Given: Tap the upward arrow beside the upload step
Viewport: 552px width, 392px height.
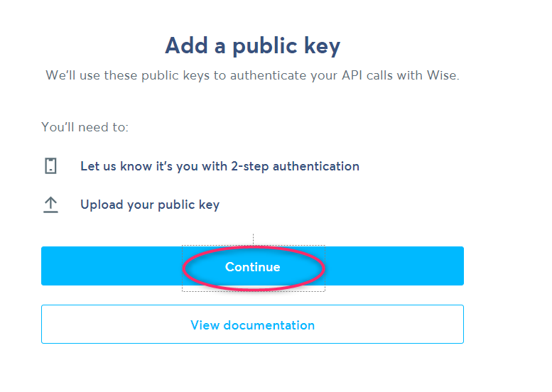Looking at the screenshot, I should pos(50,205).
